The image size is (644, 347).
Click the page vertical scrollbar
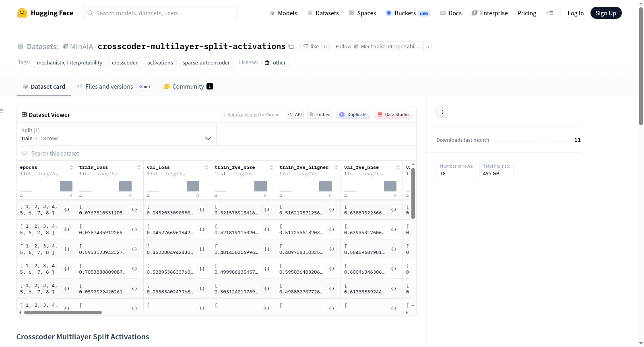coord(641,66)
